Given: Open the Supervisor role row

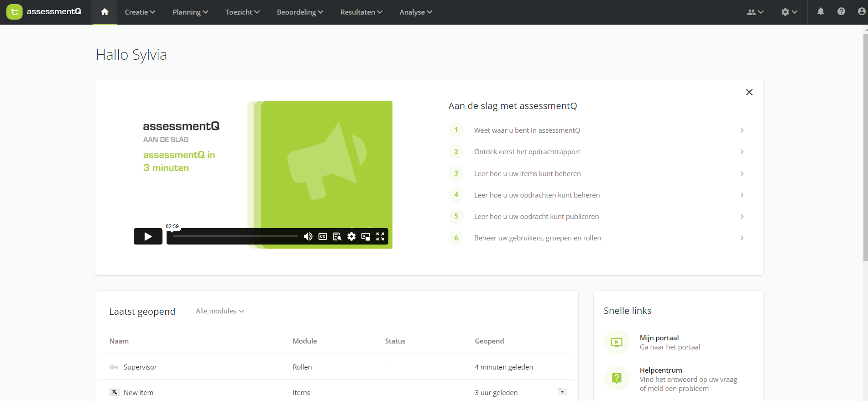Looking at the screenshot, I should click(337, 367).
